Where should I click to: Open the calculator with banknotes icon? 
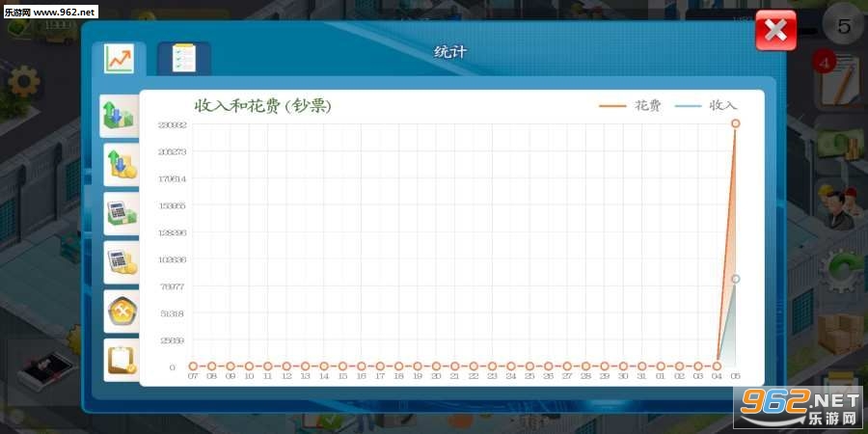pyautogui.click(x=121, y=213)
